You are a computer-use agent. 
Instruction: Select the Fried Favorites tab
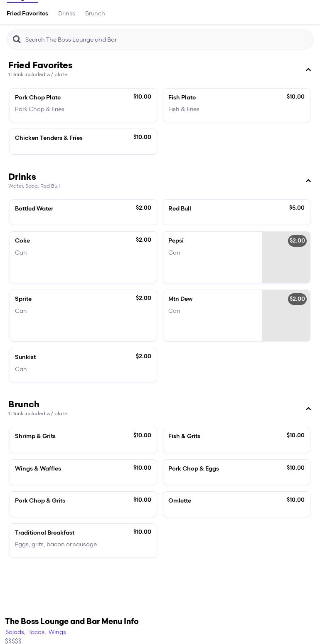27,14
